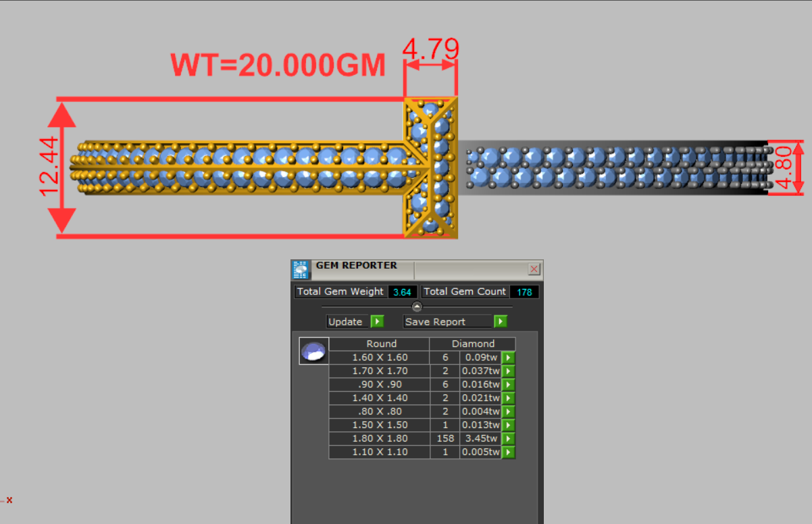Click the Gem Reporter panel icon
Viewport: 812px width, 524px height.
coord(301,269)
